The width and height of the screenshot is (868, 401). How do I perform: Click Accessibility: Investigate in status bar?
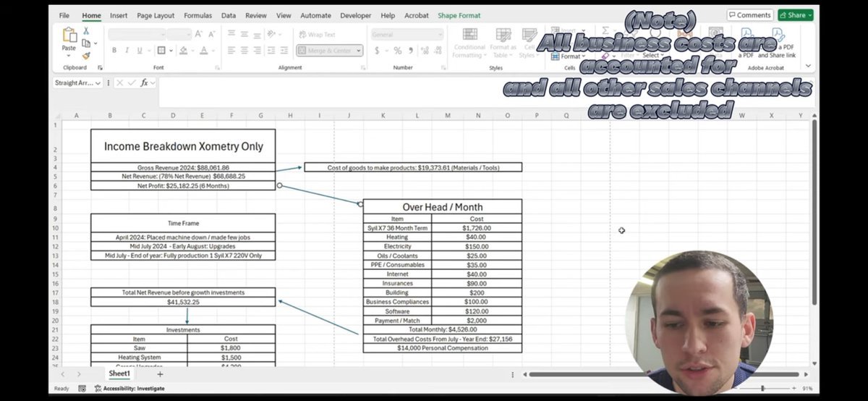coord(129,389)
